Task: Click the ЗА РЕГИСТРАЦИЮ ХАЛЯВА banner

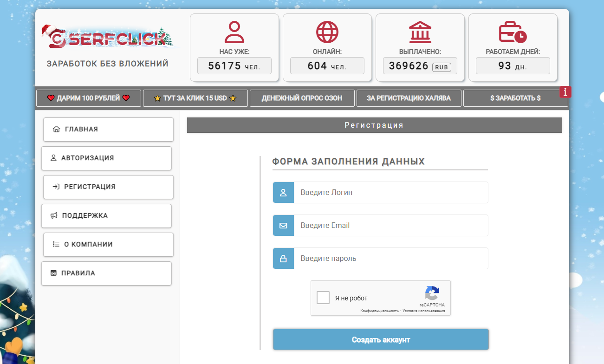Action: click(409, 98)
